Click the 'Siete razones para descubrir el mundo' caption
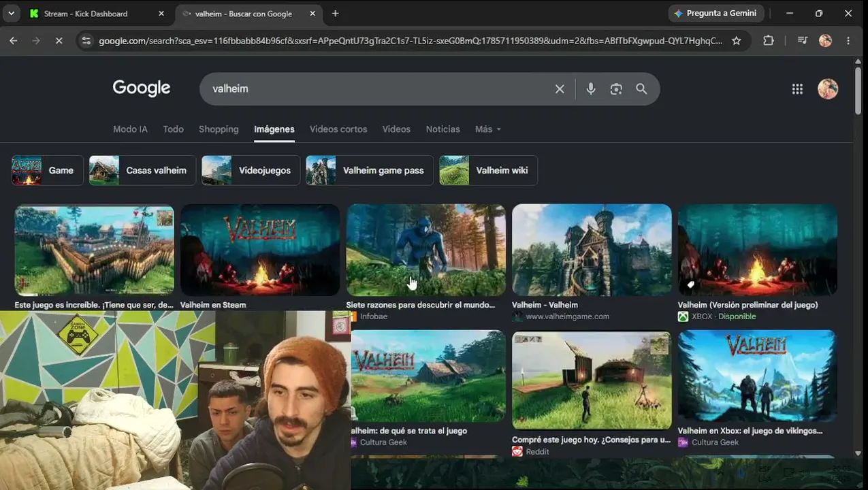868x490 pixels. click(x=420, y=305)
